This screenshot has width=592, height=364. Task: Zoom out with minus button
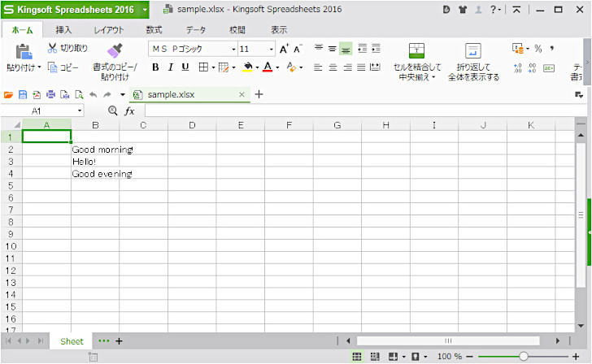470,357
